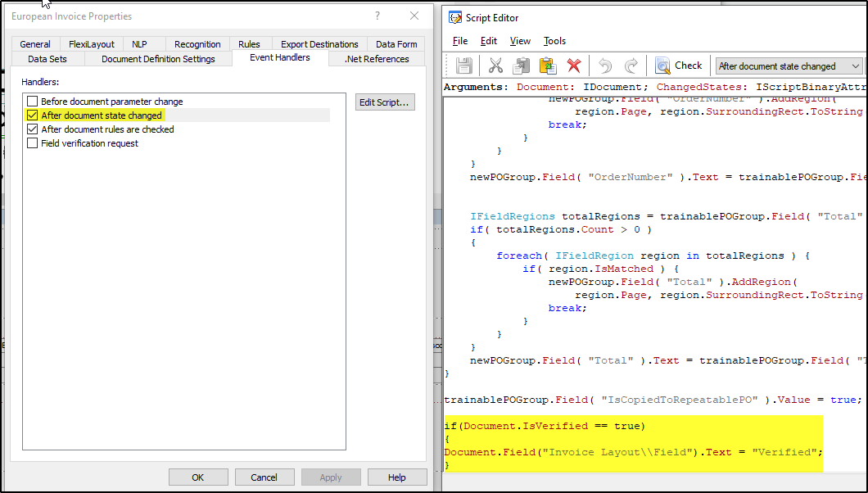Click the Script Editor title bar icon
The width and height of the screenshot is (868, 493).
pos(455,18)
